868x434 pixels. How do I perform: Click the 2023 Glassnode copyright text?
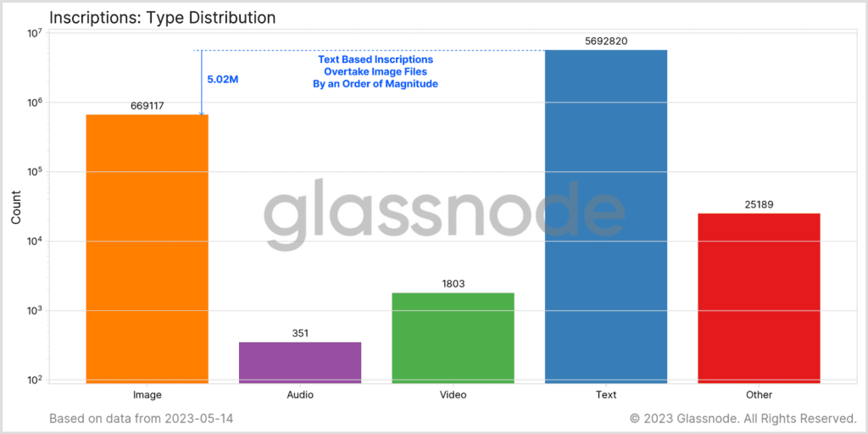[x=743, y=418]
